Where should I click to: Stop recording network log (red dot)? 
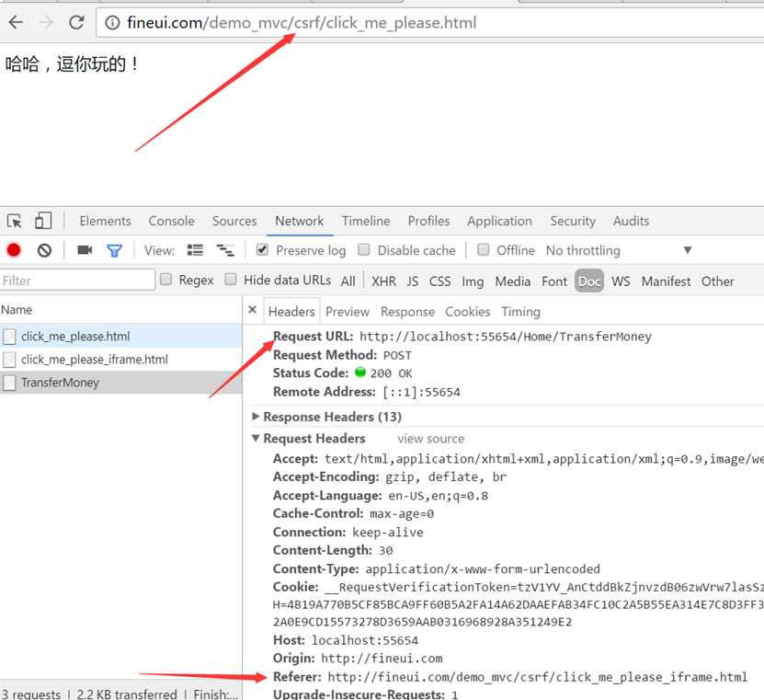[14, 250]
